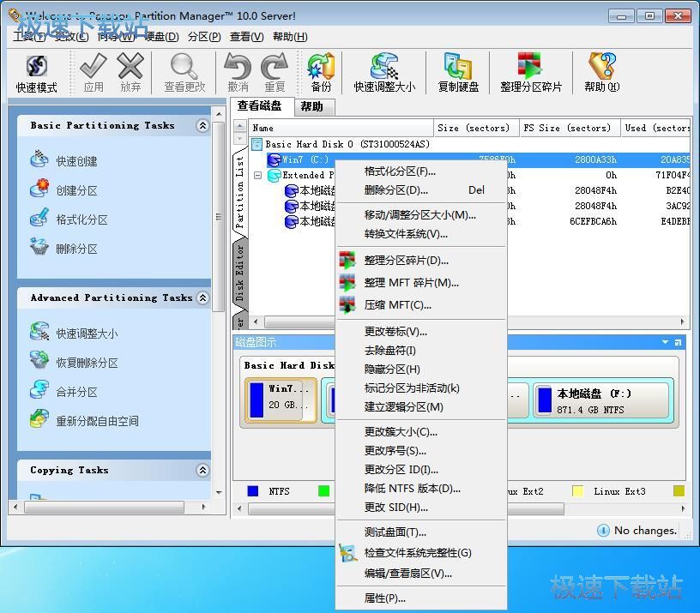Click the 创建分区 icon in sidebar
This screenshot has height=613, width=700.
(x=39, y=189)
